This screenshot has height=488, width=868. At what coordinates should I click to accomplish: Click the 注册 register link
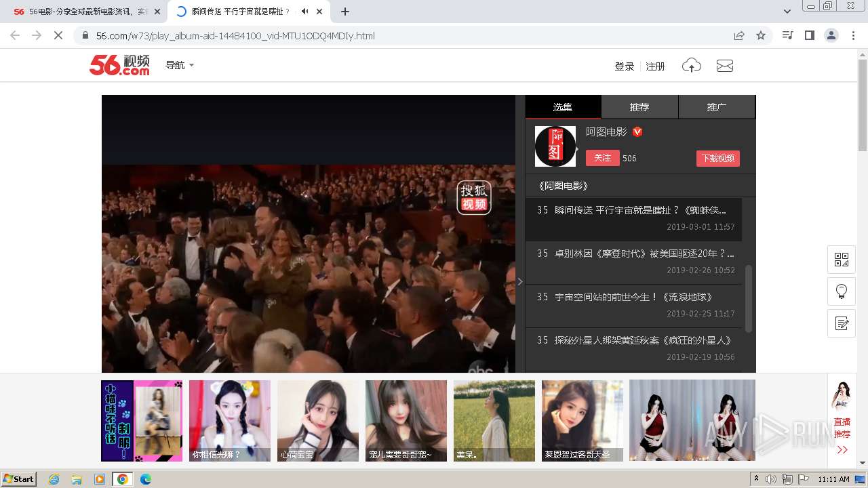655,66
